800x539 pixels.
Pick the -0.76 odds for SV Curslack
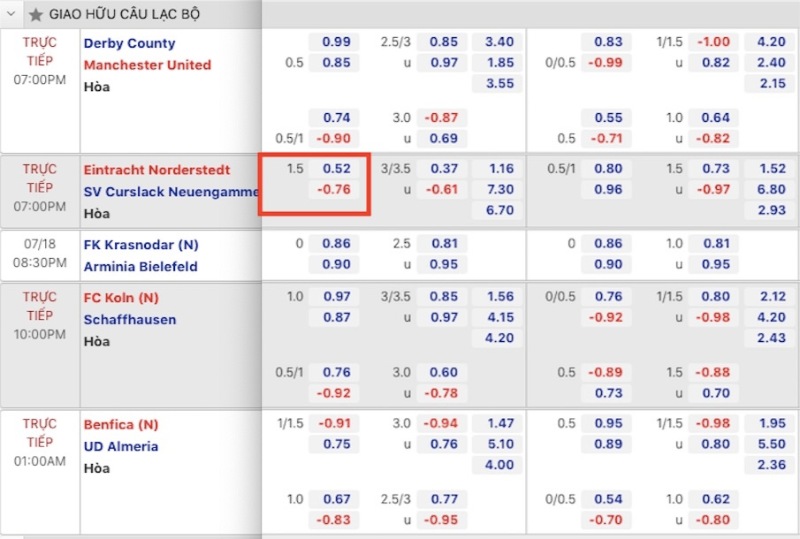(337, 190)
